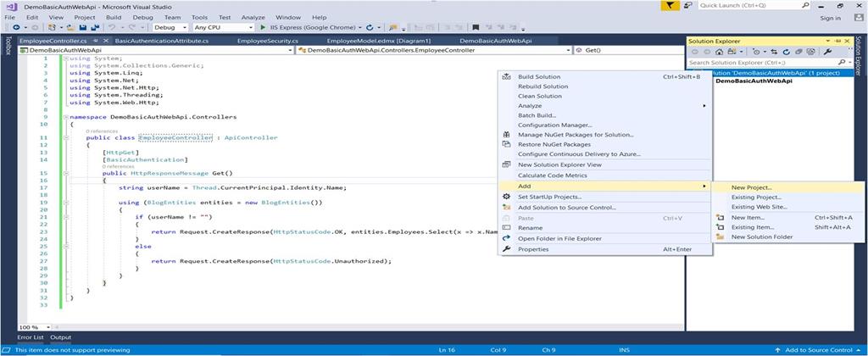Collapse the namespace block at line 9
868x356 pixels.
(66, 117)
